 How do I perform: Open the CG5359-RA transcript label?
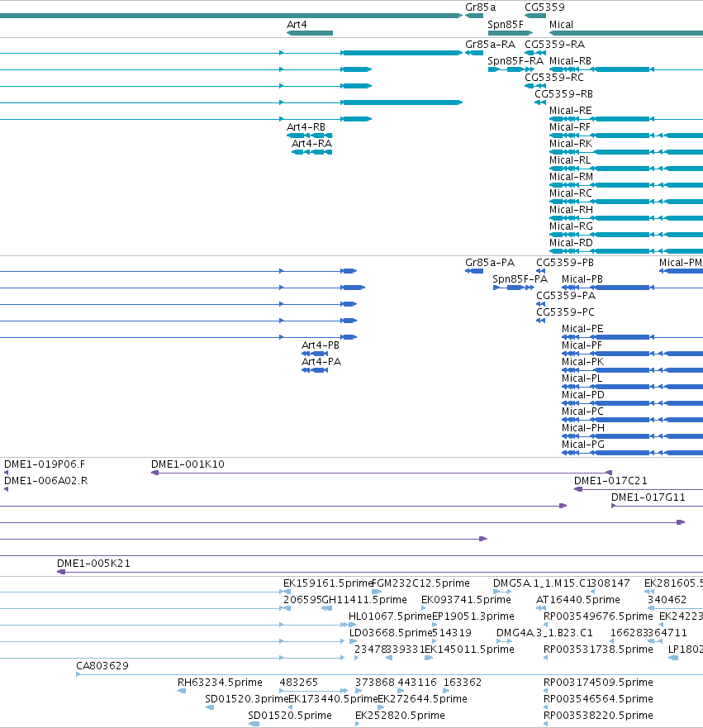[x=554, y=45]
